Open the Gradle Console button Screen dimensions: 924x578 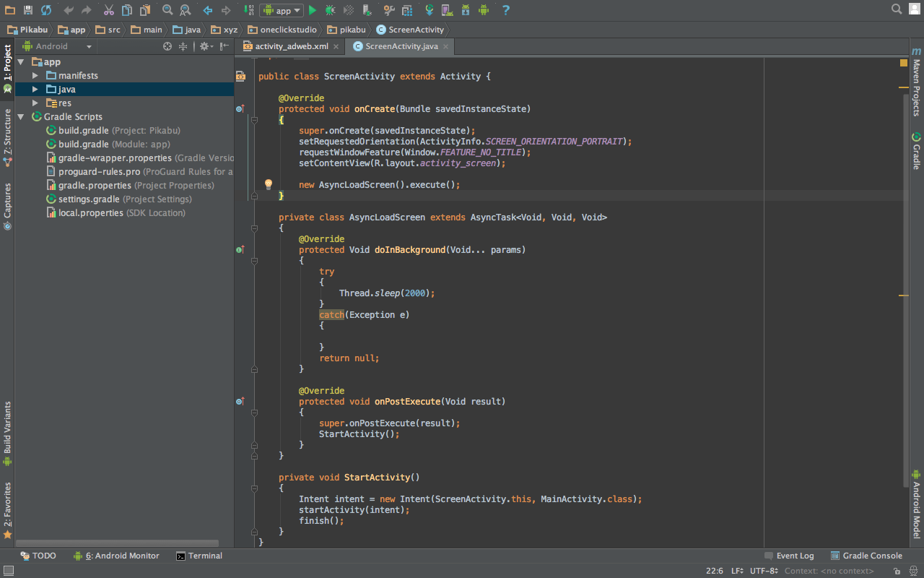866,556
